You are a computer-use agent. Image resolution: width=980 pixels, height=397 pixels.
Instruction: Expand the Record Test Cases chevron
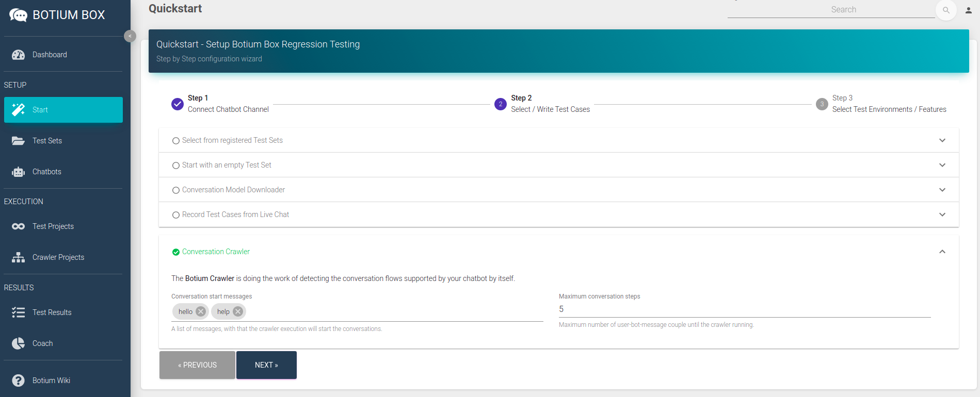click(942, 214)
